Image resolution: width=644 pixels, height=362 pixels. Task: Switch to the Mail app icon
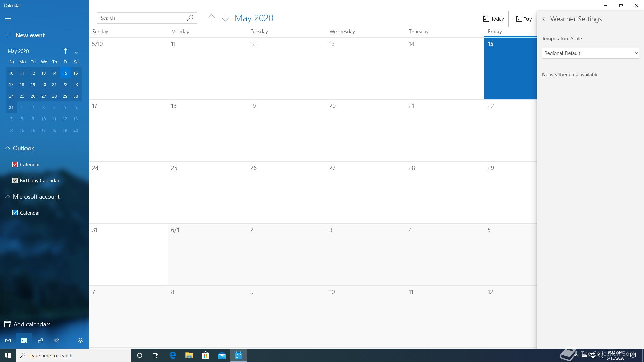tap(8, 341)
